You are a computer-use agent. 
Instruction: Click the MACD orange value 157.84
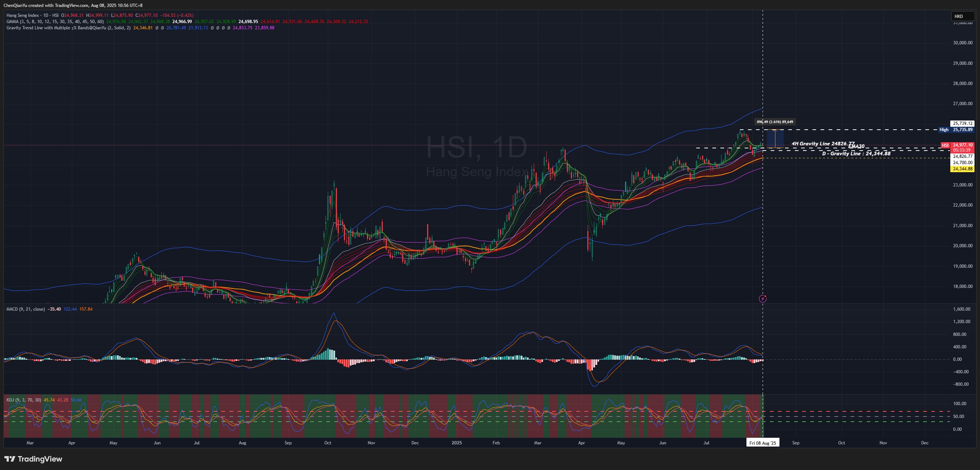pyautogui.click(x=85, y=309)
